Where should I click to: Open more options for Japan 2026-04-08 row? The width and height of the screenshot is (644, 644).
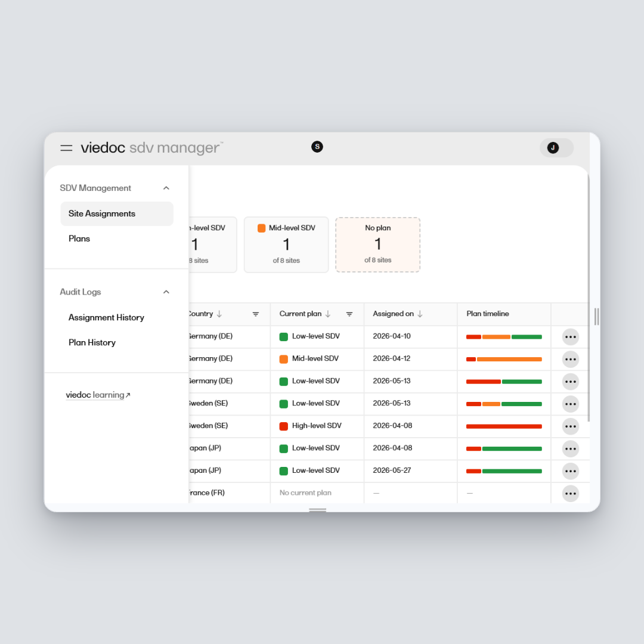[571, 449]
